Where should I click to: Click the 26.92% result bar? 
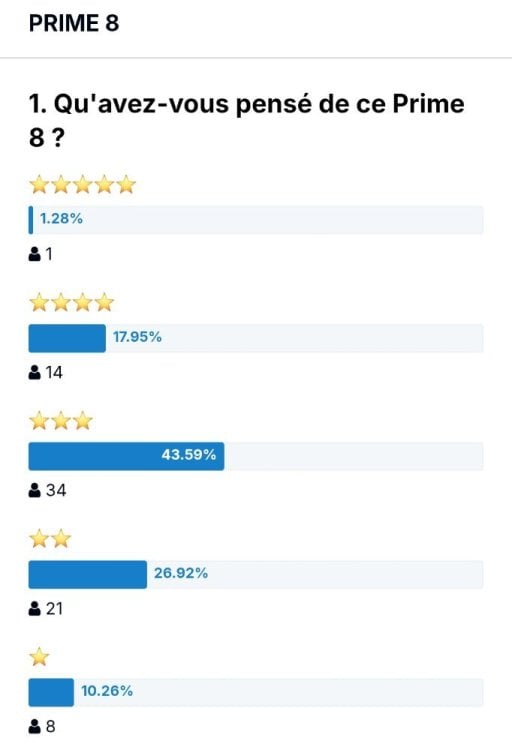point(256,574)
